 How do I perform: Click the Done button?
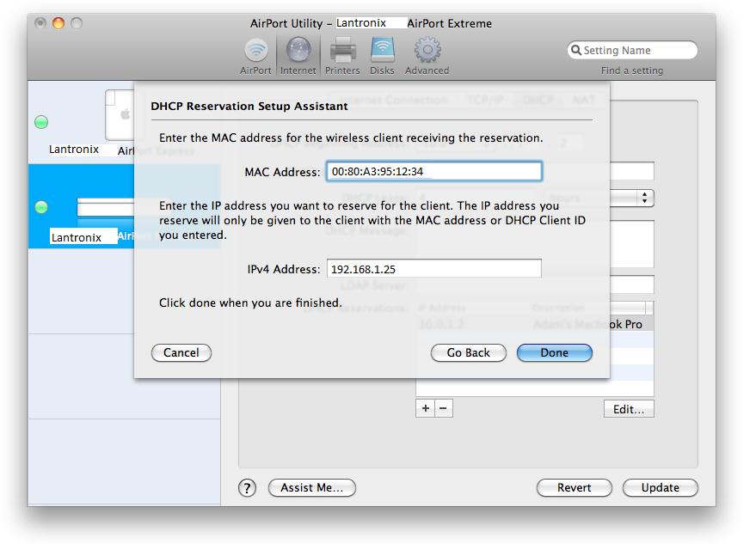[554, 352]
